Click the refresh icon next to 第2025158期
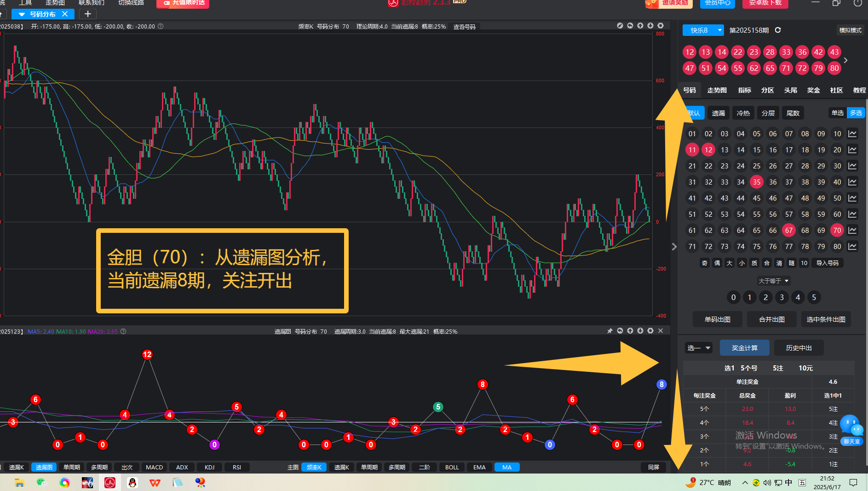Screen dimensions: 868x491 click(778, 30)
